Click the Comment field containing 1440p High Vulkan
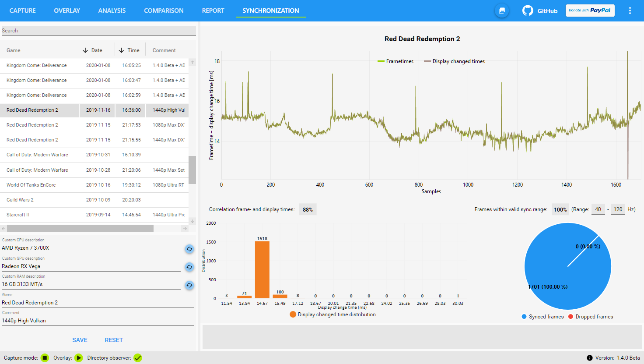Screen dimensions: 644x364 [x=98, y=321]
